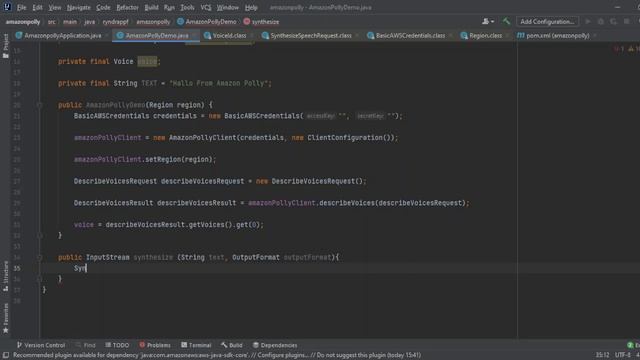Close the VoiceId.class tab
Viewport: 640px width, 360px height.
point(251,36)
